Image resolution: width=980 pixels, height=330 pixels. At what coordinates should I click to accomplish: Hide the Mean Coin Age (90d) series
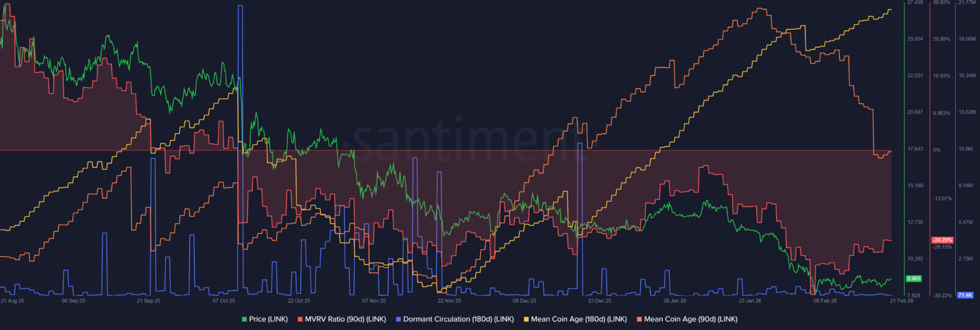click(690, 319)
